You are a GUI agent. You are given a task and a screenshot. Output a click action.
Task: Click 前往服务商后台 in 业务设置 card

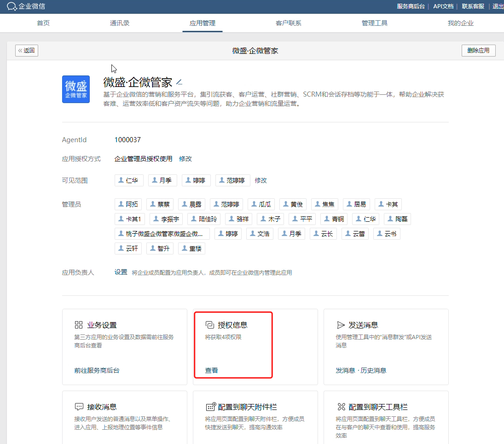pos(97,370)
